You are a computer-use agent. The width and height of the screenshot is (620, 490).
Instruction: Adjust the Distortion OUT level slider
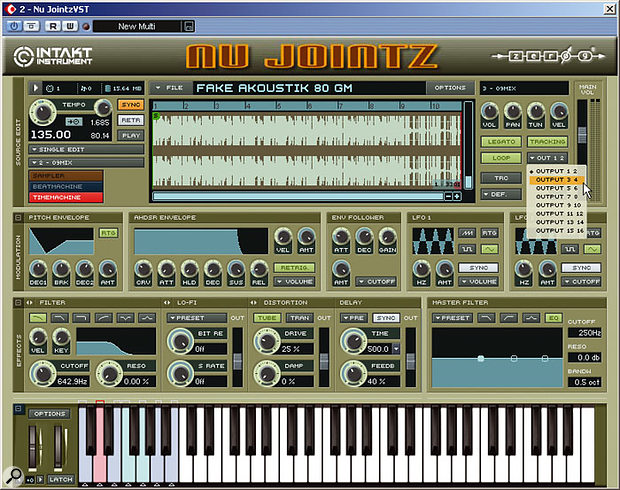[x=324, y=361]
